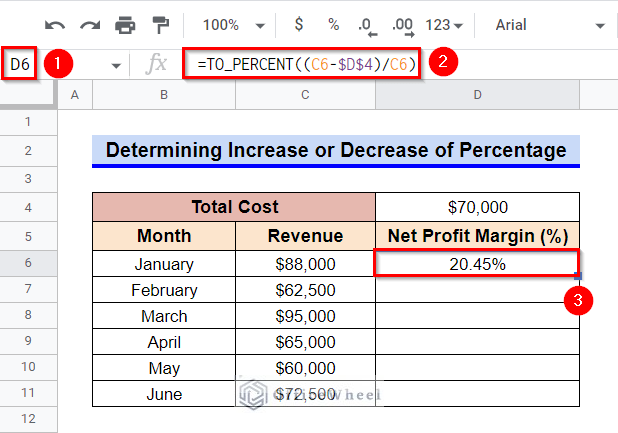Select row 9 header
The image size is (618, 433).
click(x=28, y=341)
